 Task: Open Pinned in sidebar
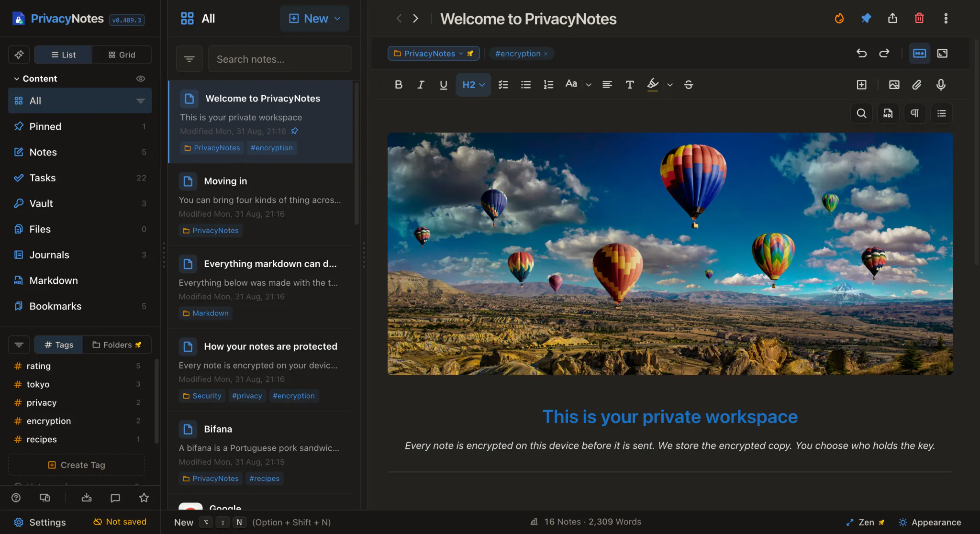click(80, 126)
